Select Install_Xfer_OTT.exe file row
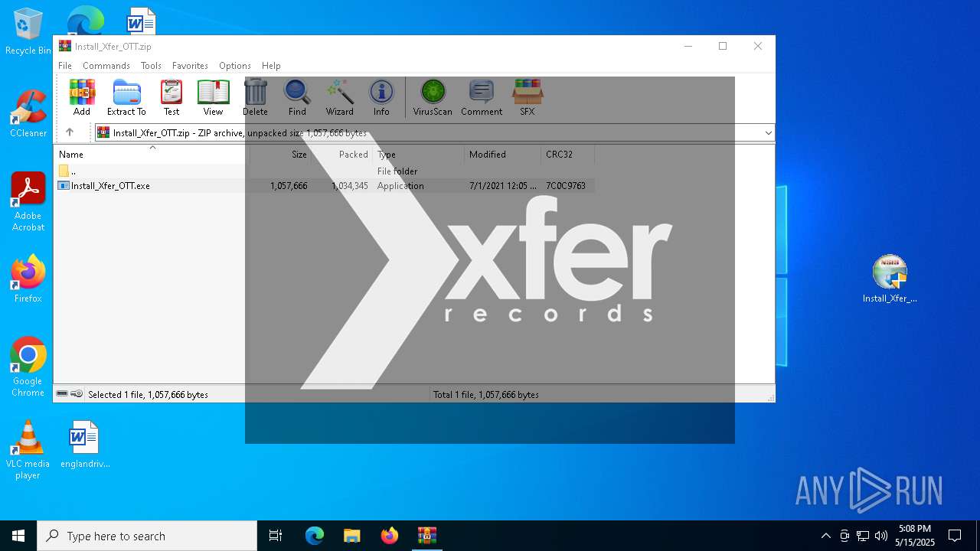Viewport: 980px width, 551px height. coord(325,186)
